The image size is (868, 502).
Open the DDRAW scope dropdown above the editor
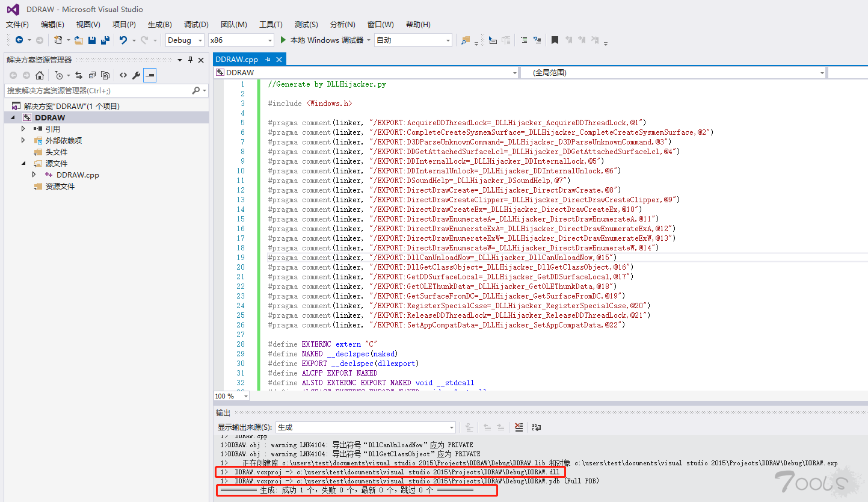[366, 72]
